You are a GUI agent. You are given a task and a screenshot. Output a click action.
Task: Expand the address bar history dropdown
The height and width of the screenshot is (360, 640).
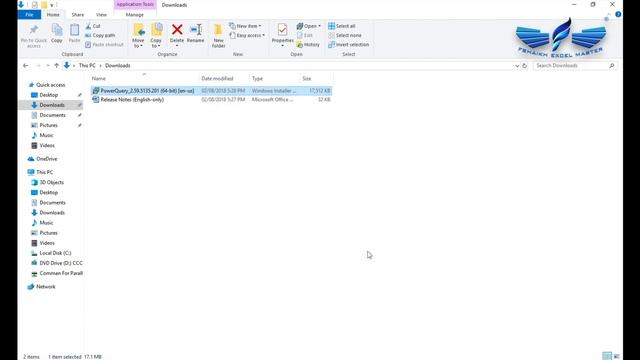pyautogui.click(x=517, y=66)
